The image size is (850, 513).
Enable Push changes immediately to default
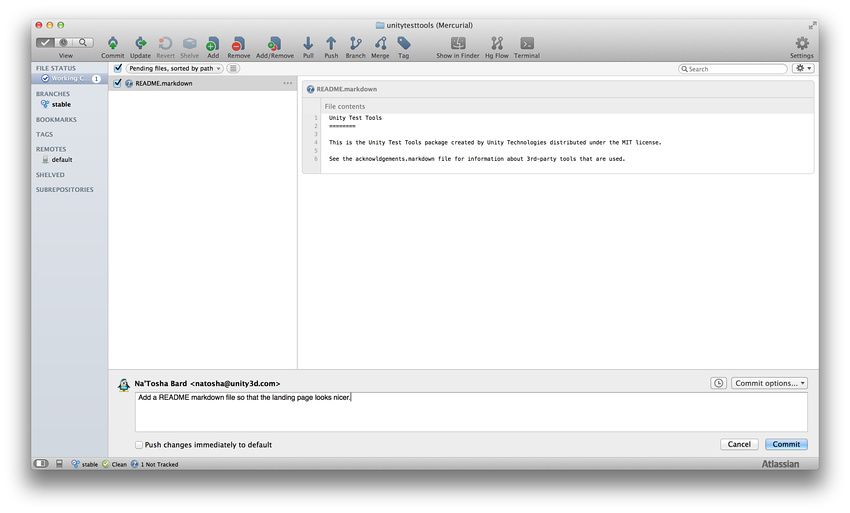point(139,445)
